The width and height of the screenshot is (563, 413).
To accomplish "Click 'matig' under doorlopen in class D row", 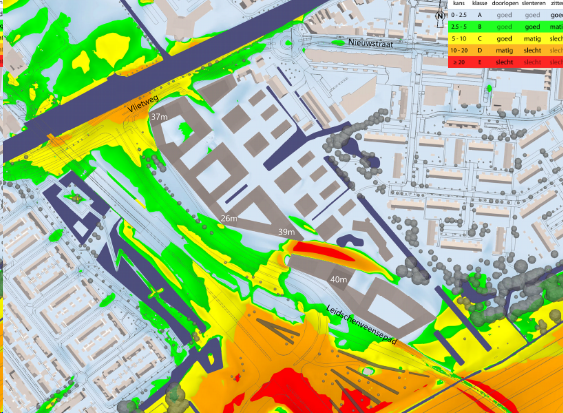I will tap(504, 51).
